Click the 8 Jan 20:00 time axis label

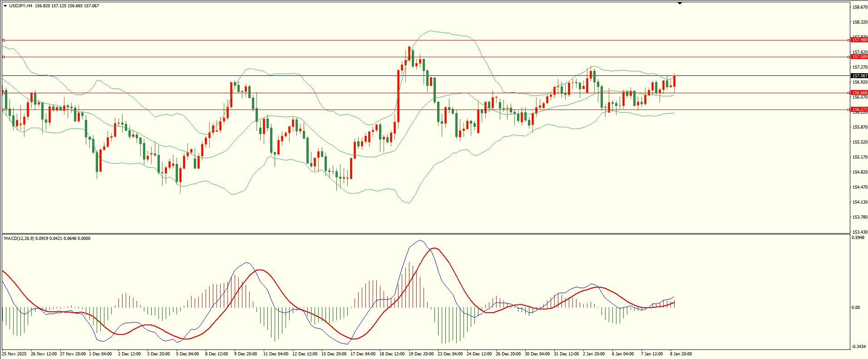point(681,354)
